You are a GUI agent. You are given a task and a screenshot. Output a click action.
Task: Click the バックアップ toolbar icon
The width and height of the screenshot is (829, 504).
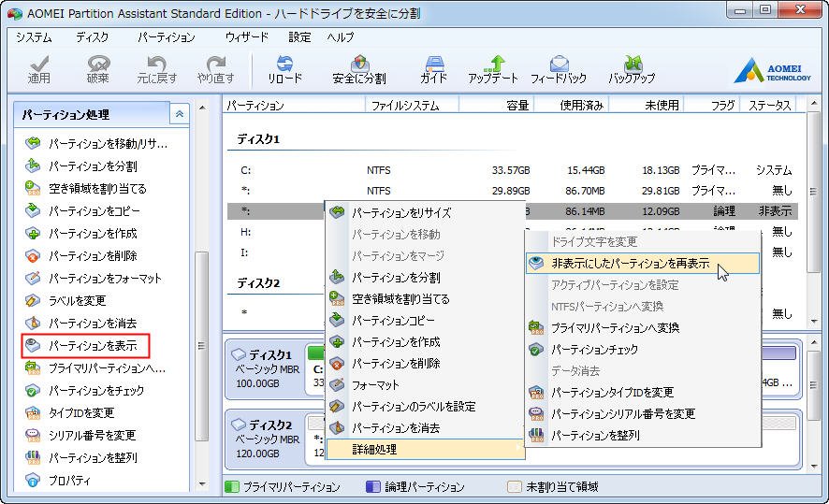click(x=632, y=70)
